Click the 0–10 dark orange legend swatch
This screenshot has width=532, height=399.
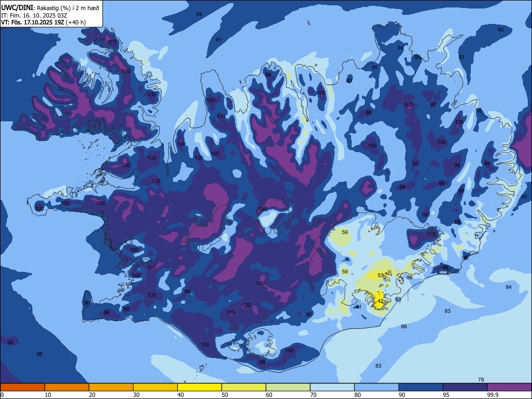coord(22,387)
